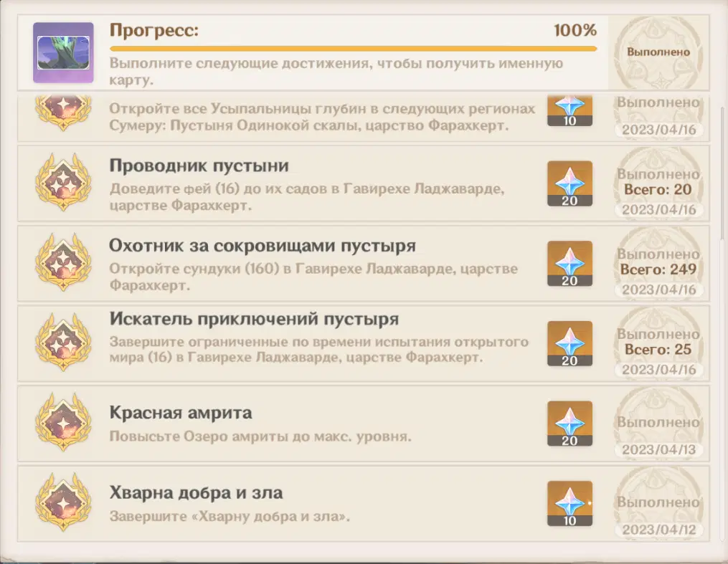728x564 pixels.
Task: Click primogem reward icon for Охотник за сокровищами
Action: 569,264
